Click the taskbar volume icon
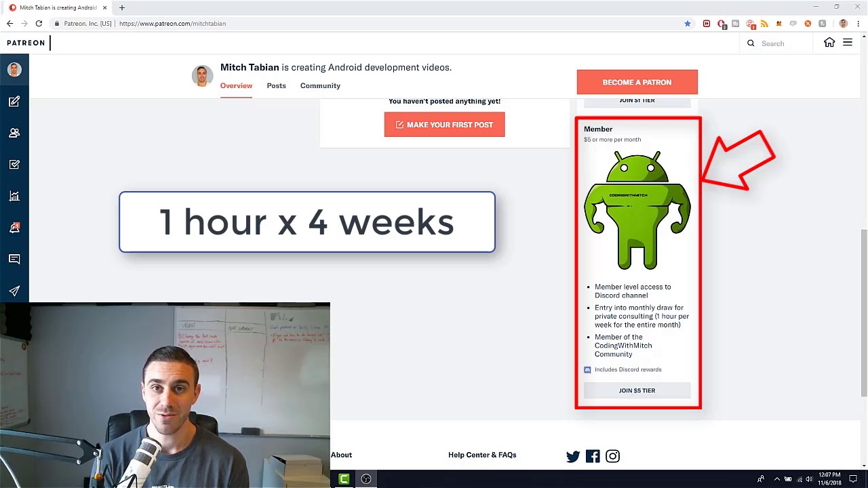This screenshot has height=488, width=868. point(809,479)
